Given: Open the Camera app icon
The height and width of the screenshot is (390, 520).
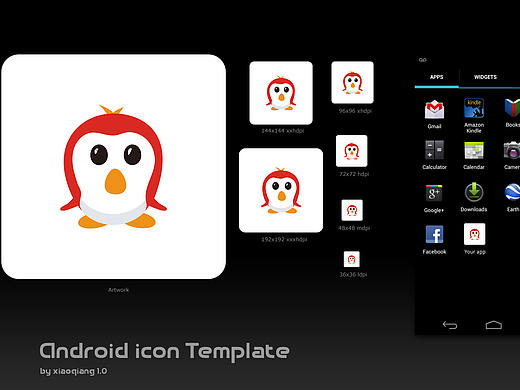Looking at the screenshot, I should coord(512,150).
